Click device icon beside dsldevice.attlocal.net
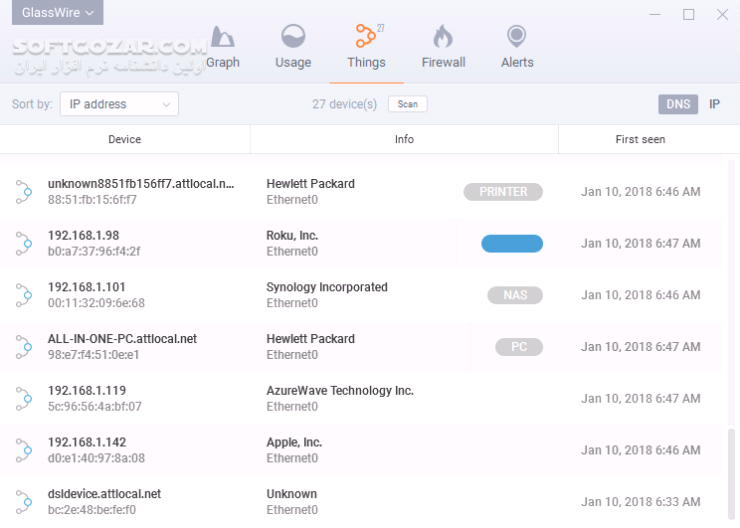The height and width of the screenshot is (528, 740). [x=24, y=502]
